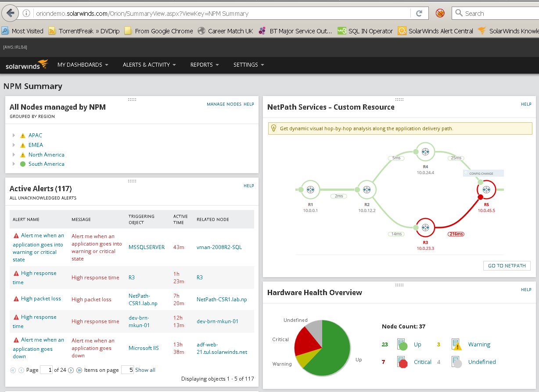Click the R2 router node icon
539x392 pixels.
[x=367, y=189]
